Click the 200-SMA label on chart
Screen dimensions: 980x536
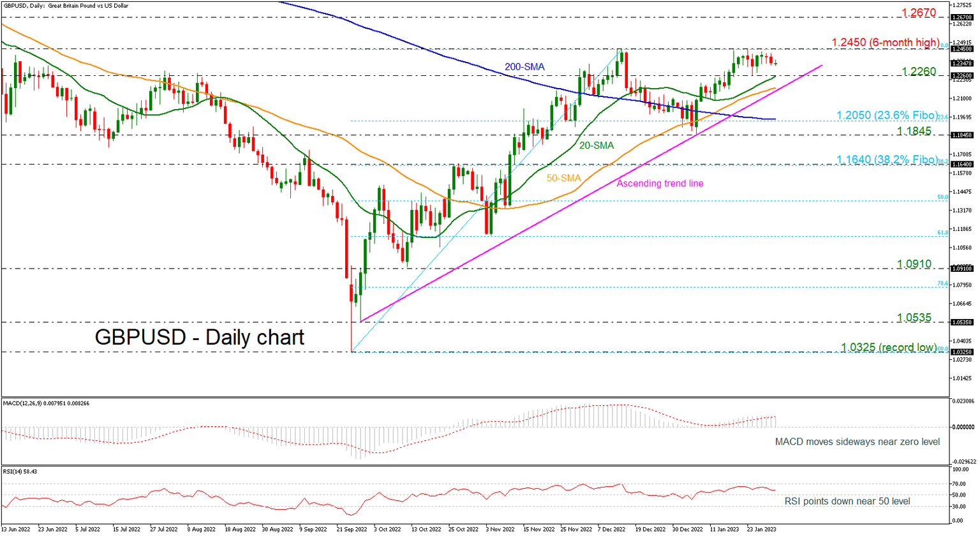[x=524, y=67]
